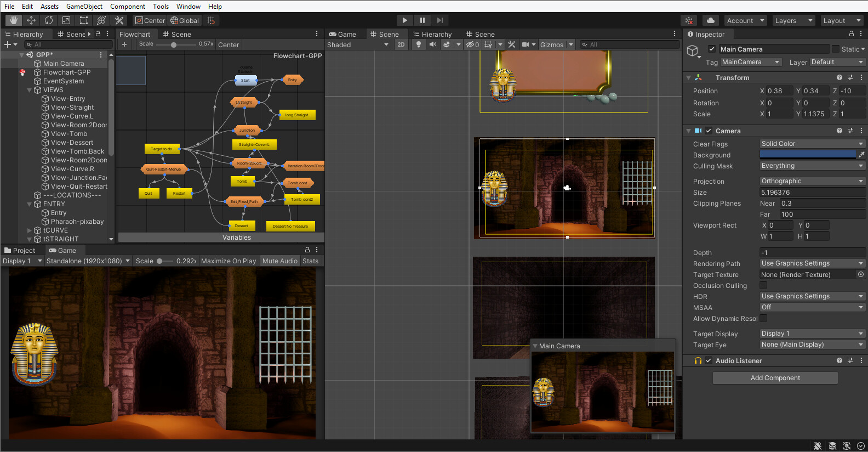Toggle scene lighting bulb icon

point(419,44)
